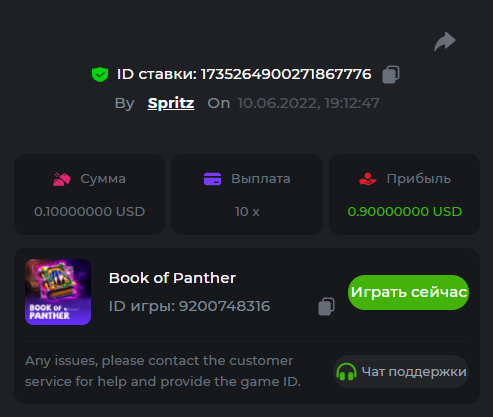Select the bet ID number text
The width and height of the screenshot is (493, 417).
286,74
